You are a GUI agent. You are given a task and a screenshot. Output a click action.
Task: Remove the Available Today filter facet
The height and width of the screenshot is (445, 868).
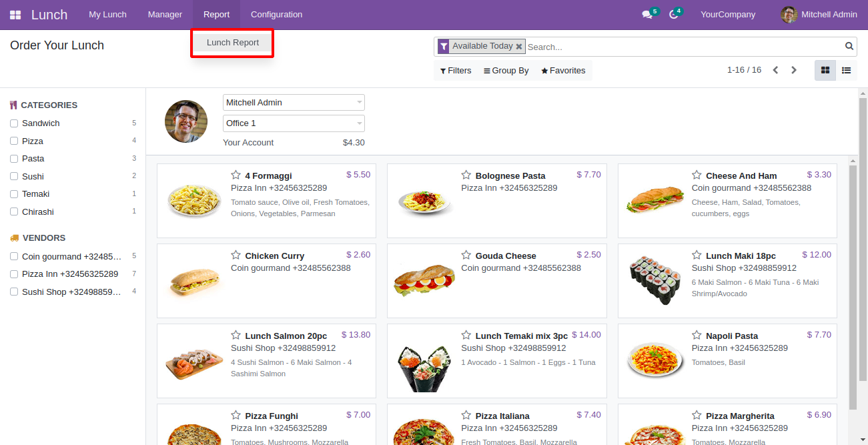point(519,47)
